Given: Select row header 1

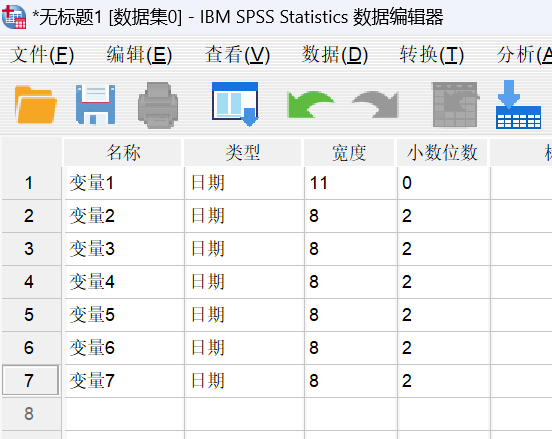Looking at the screenshot, I should [x=32, y=183].
